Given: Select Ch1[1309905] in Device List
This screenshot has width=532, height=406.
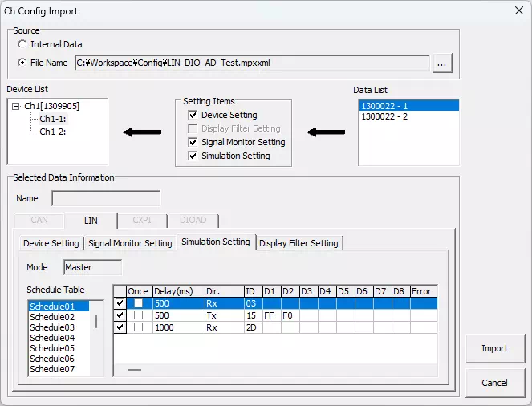Looking at the screenshot, I should [x=51, y=106].
